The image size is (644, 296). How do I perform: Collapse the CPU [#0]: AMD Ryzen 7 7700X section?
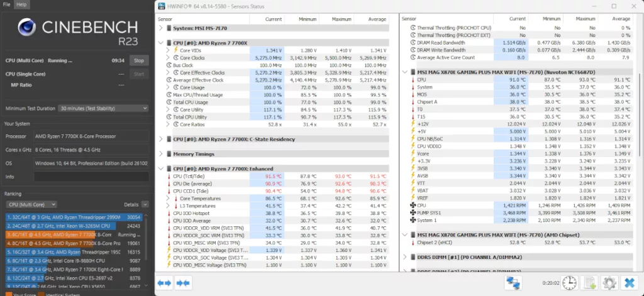pyautogui.click(x=160, y=43)
